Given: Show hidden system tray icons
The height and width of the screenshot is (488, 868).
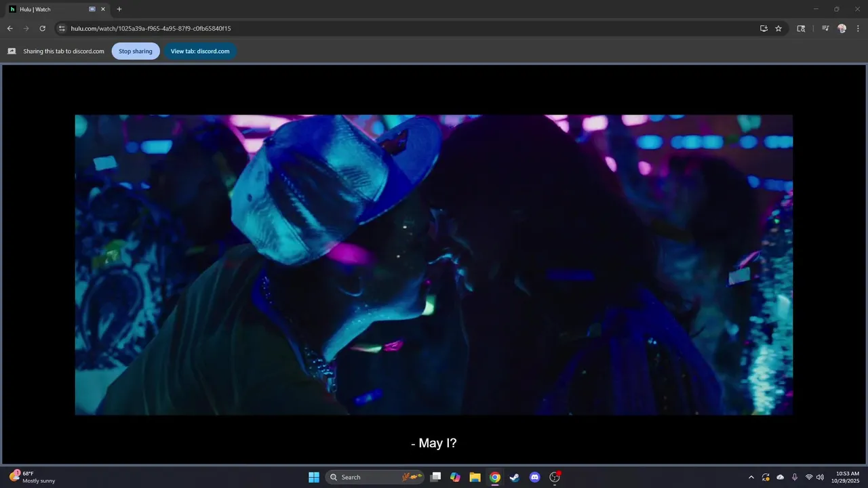Looking at the screenshot, I should click(751, 477).
